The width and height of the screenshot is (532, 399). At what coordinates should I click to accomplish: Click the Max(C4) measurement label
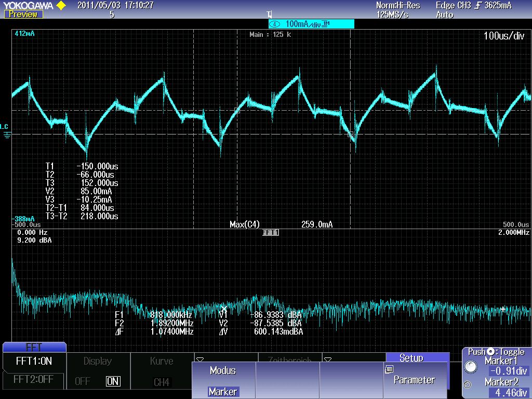pos(245,224)
